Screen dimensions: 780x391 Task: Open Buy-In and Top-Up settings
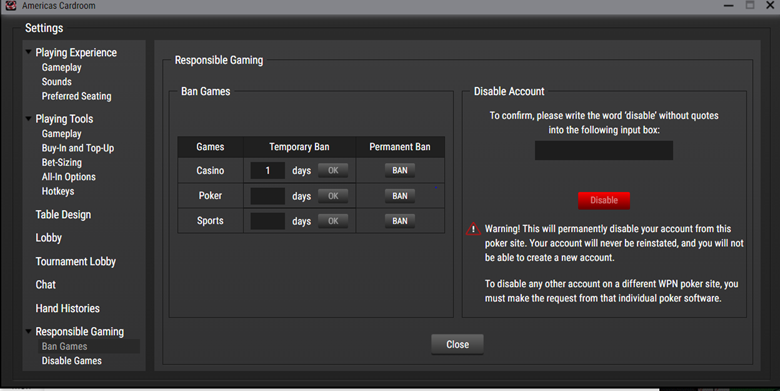78,148
